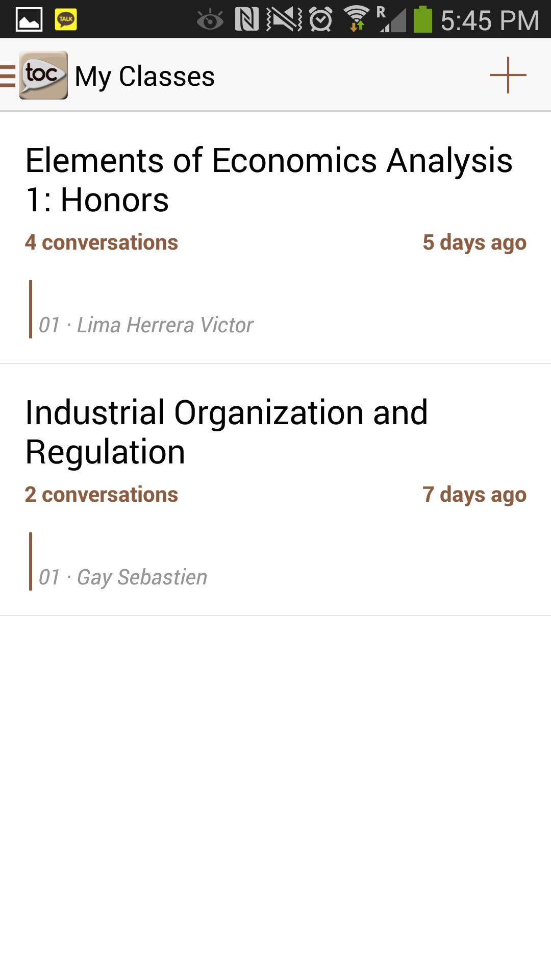
Task: Tap the alarm clock status icon
Action: point(321,20)
